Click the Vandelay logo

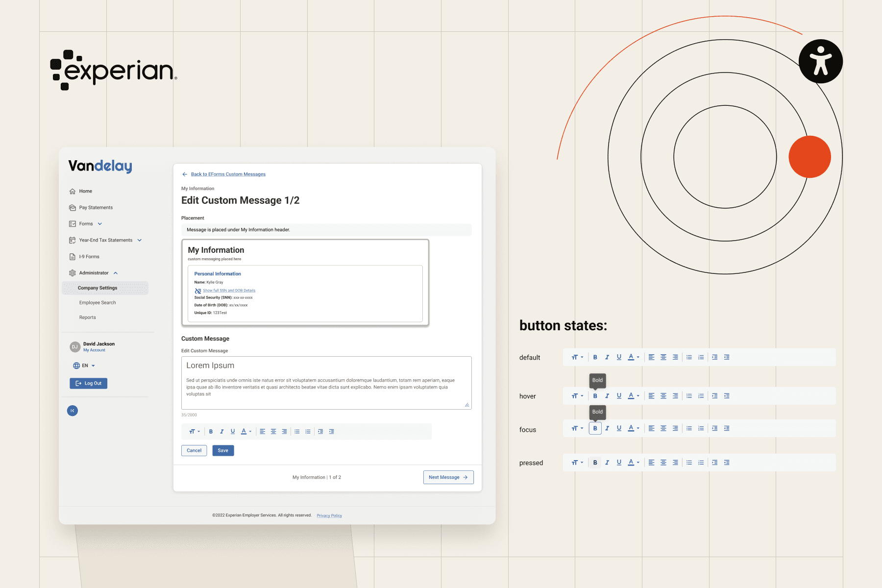point(100,166)
